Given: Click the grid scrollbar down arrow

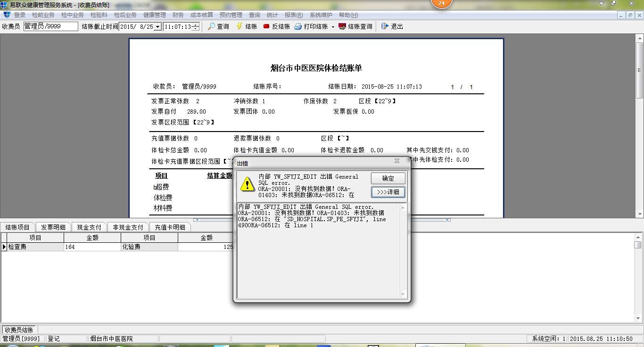Looking at the screenshot, I should coord(637,319).
